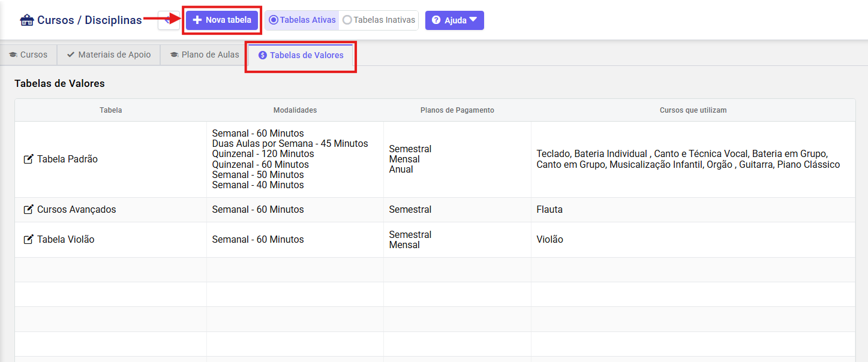This screenshot has height=362, width=868.
Task: Open the Tabela Padrão name link
Action: (67, 159)
